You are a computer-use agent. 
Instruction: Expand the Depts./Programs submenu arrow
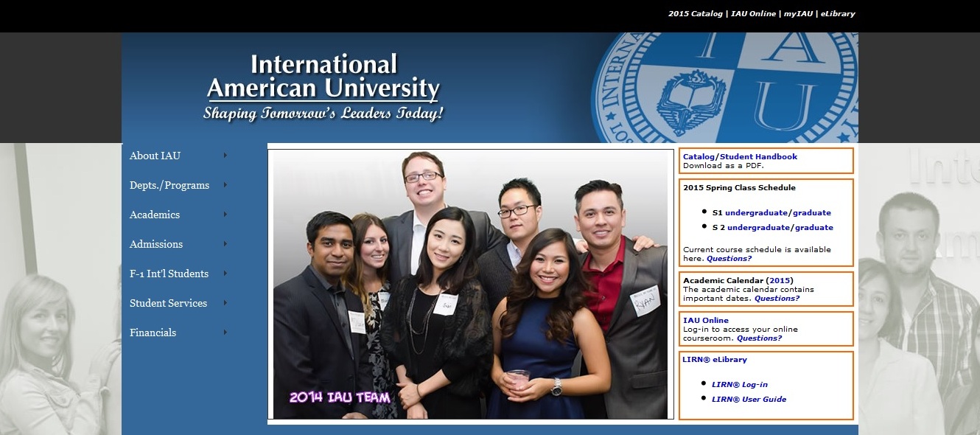click(225, 185)
